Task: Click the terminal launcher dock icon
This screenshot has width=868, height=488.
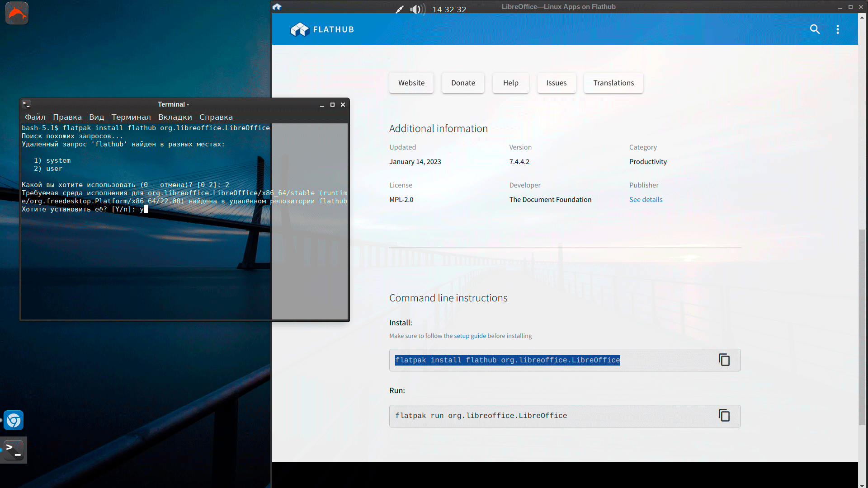Action: point(14,450)
